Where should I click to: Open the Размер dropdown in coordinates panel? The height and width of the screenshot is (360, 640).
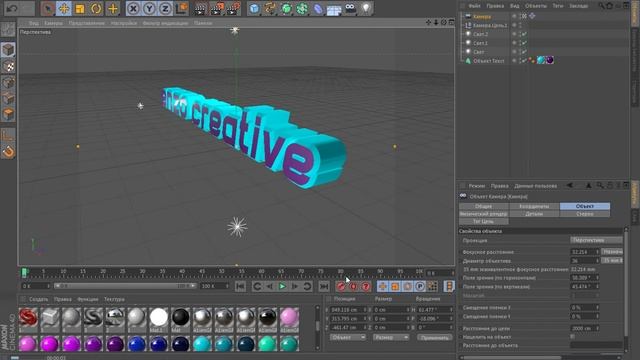point(391,338)
